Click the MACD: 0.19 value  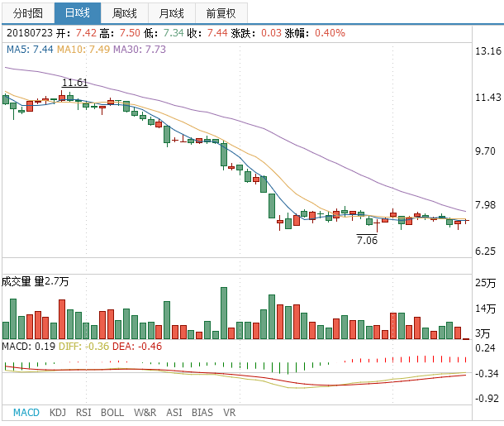pos(29,347)
